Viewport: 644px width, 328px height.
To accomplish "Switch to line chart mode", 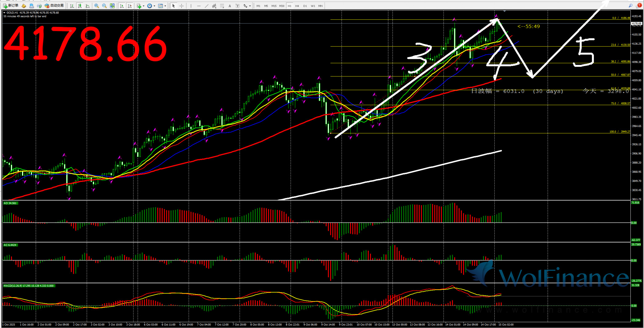I will point(88,6).
